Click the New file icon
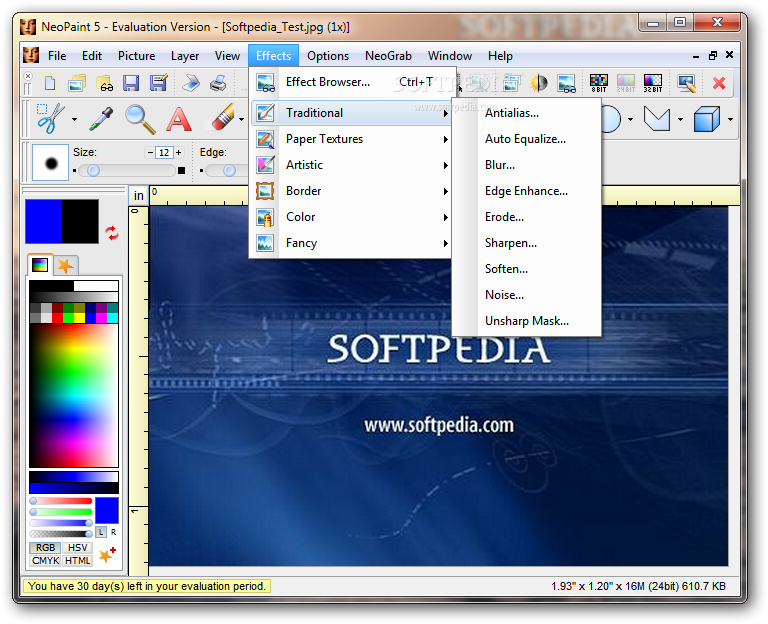 [x=49, y=83]
